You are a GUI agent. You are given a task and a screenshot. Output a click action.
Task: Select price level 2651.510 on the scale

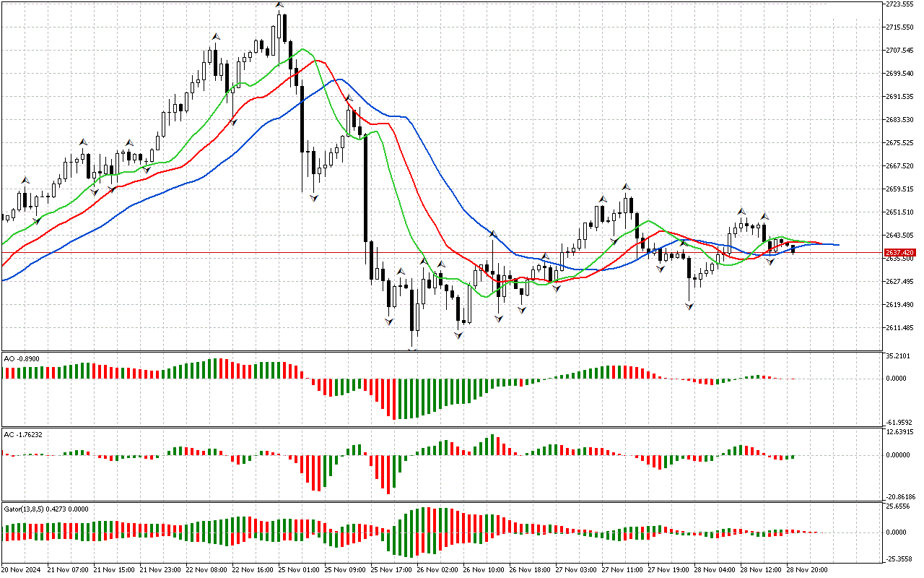tap(899, 212)
